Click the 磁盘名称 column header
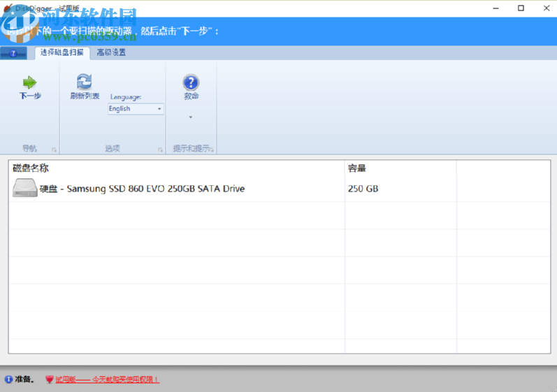 pos(31,168)
